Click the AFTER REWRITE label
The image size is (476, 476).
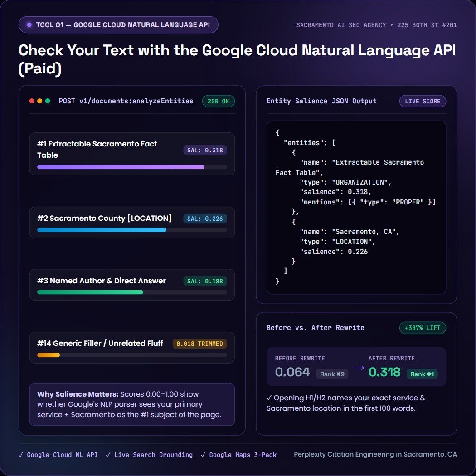click(392, 358)
